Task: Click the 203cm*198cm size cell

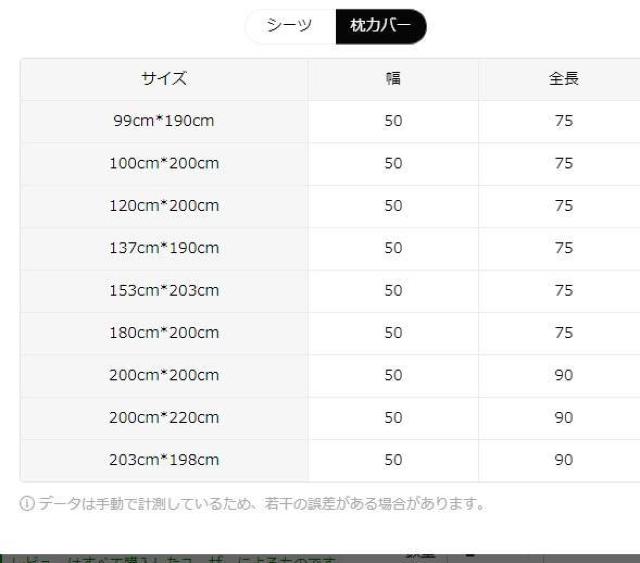Action: coord(164,460)
